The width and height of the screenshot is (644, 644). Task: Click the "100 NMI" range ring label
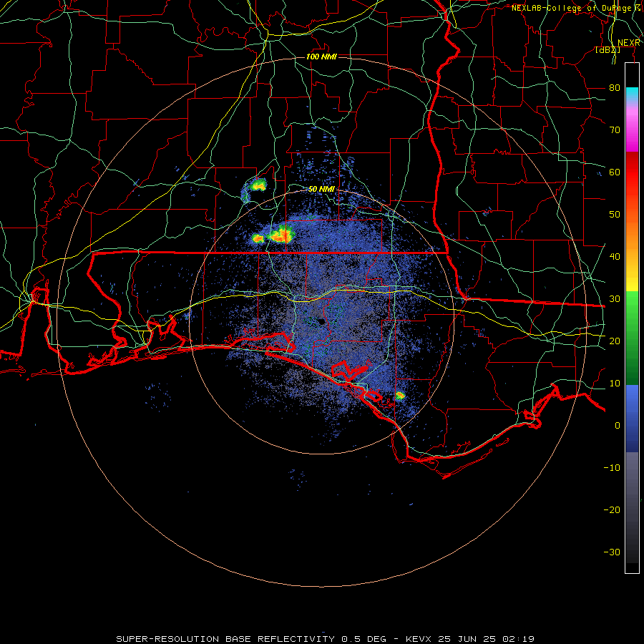tap(321, 57)
